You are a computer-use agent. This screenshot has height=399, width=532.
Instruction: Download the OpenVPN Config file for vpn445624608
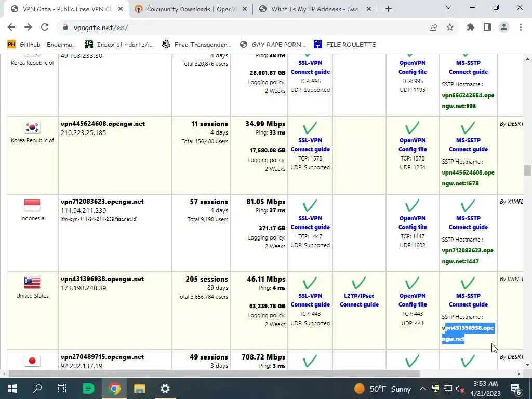(412, 144)
